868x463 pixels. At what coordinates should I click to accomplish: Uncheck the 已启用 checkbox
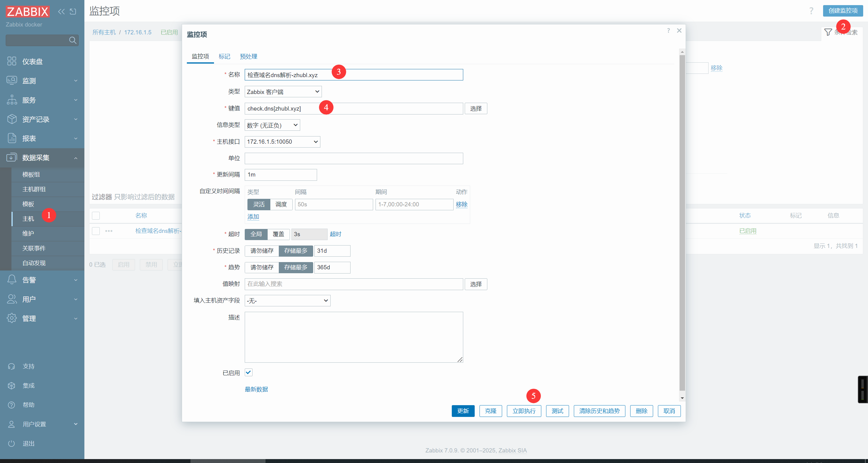click(x=249, y=372)
